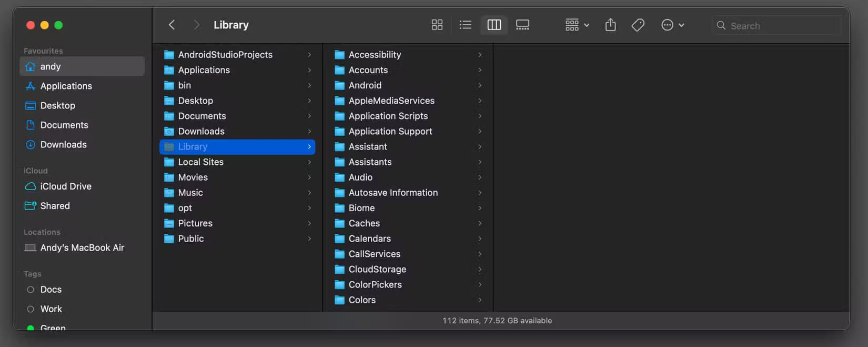Viewport: 868px width, 347px height.
Task: Open iCloud Drive in the sidebar
Action: 82,186
